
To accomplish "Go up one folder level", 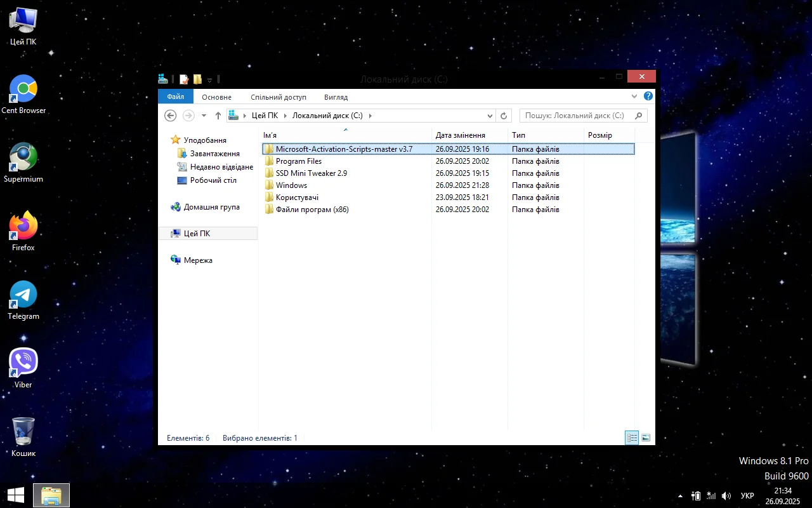I will [x=218, y=116].
